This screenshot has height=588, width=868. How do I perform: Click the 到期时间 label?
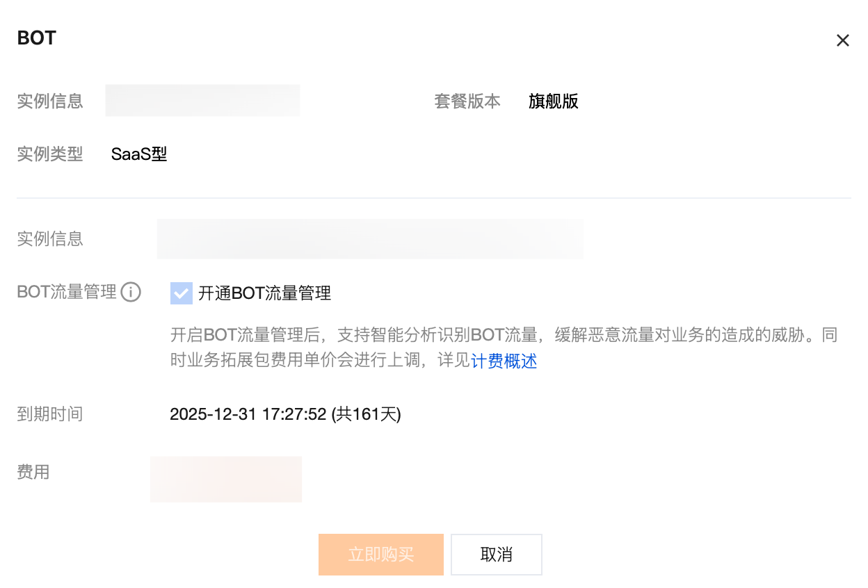49,415
